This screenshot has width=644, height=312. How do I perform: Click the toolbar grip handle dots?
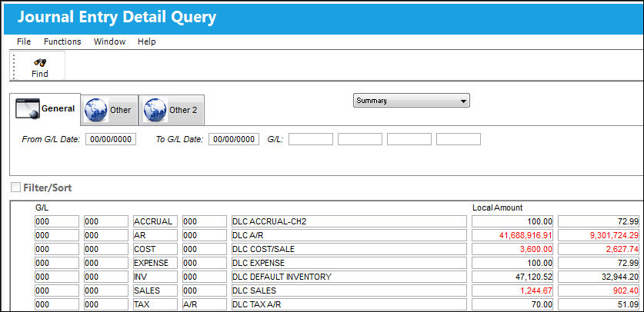coord(14,65)
